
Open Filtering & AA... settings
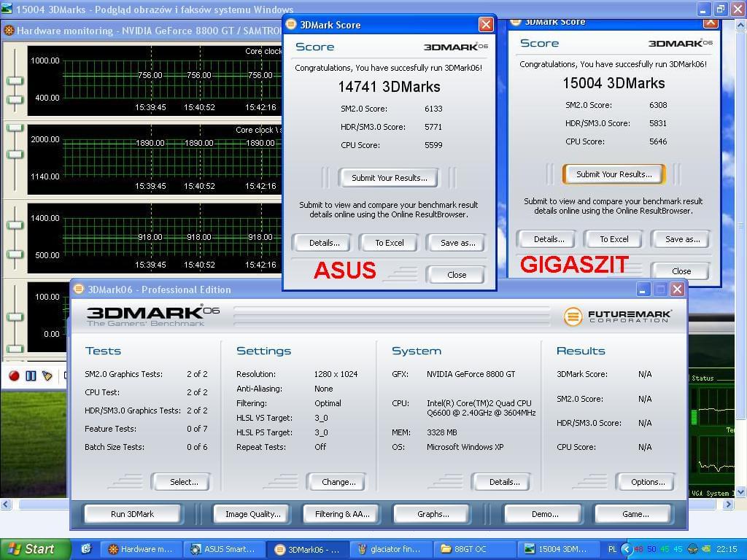(x=342, y=514)
